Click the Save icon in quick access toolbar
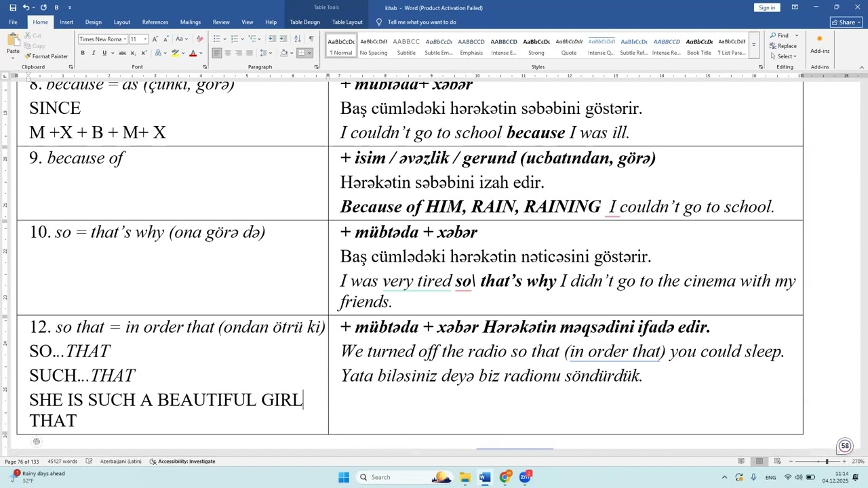The image size is (868, 488). [x=12, y=7]
